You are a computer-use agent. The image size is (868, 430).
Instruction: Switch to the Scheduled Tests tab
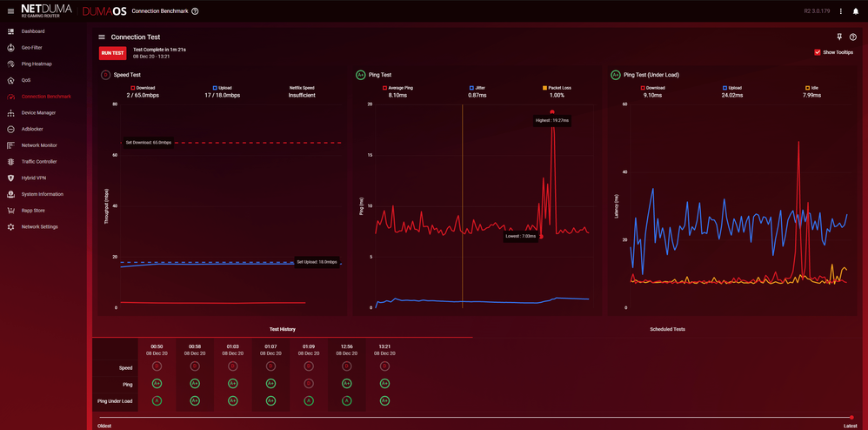pos(667,329)
